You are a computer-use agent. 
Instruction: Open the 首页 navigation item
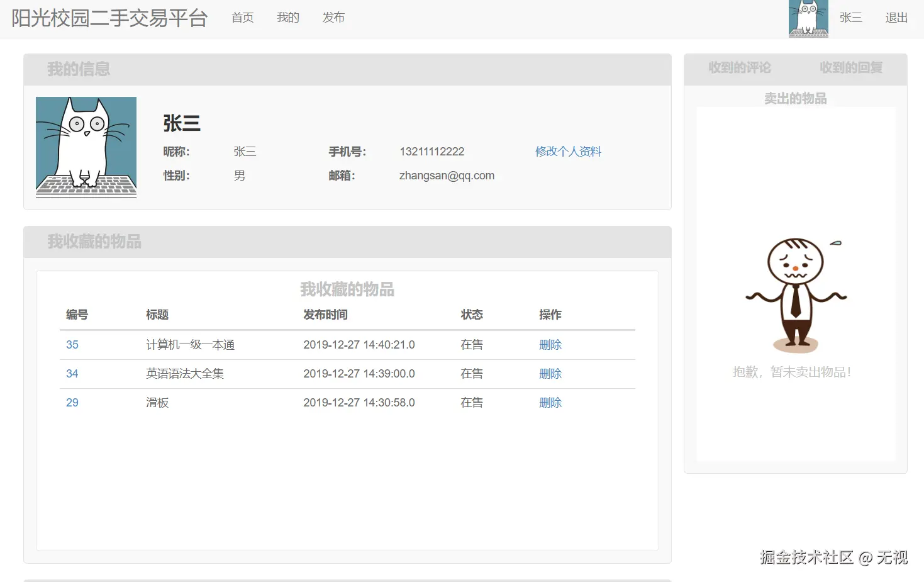242,18
